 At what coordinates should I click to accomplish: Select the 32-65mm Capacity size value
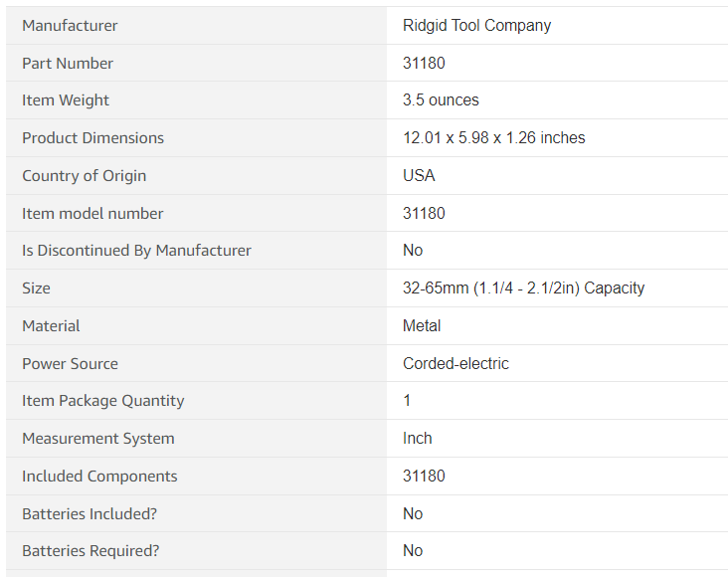(x=524, y=288)
